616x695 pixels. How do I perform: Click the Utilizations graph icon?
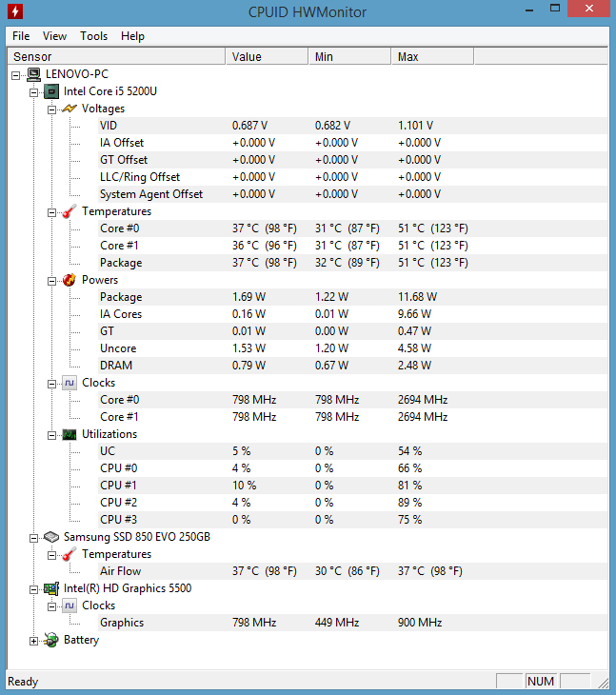(70, 434)
